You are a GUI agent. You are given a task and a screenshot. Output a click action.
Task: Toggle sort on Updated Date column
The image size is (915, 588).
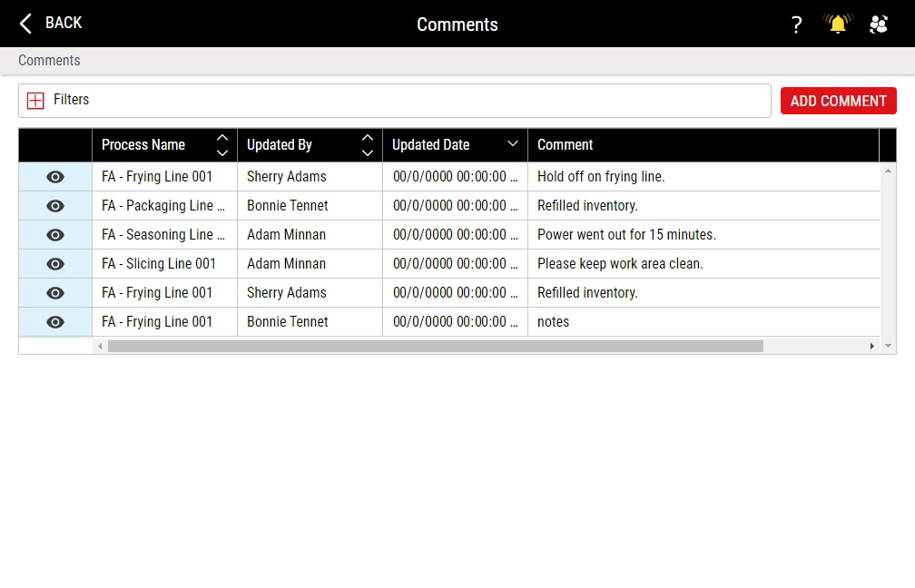513,144
